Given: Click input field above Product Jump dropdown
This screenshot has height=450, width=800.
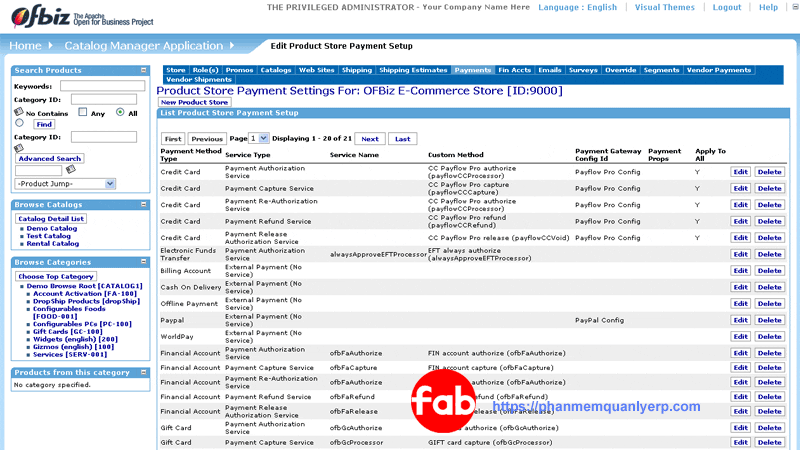Looking at the screenshot, I should tap(38, 170).
